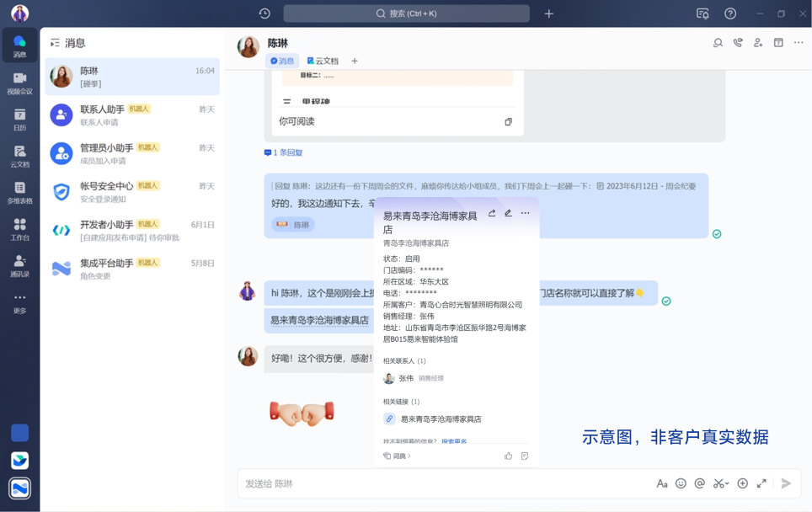Viewport: 812px width, 512px height.
Task: Open 帐号安全中心 conversation
Action: 132,192
